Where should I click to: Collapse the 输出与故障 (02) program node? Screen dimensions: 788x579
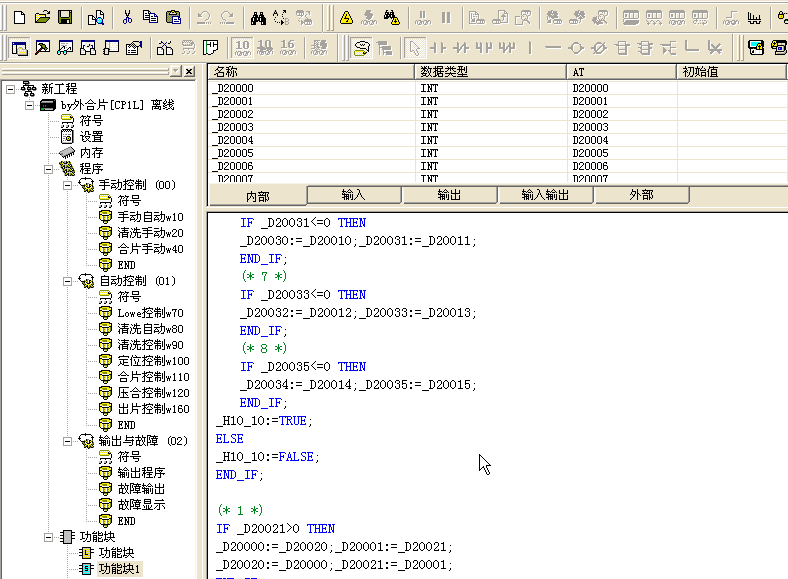coord(67,441)
